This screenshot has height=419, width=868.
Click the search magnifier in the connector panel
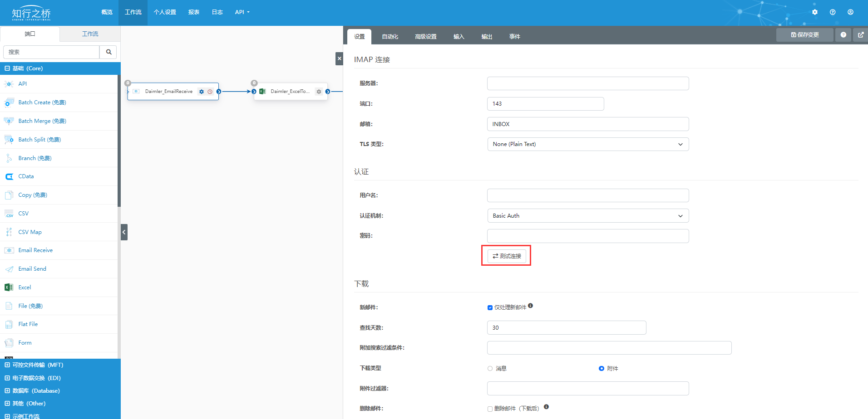(x=108, y=52)
